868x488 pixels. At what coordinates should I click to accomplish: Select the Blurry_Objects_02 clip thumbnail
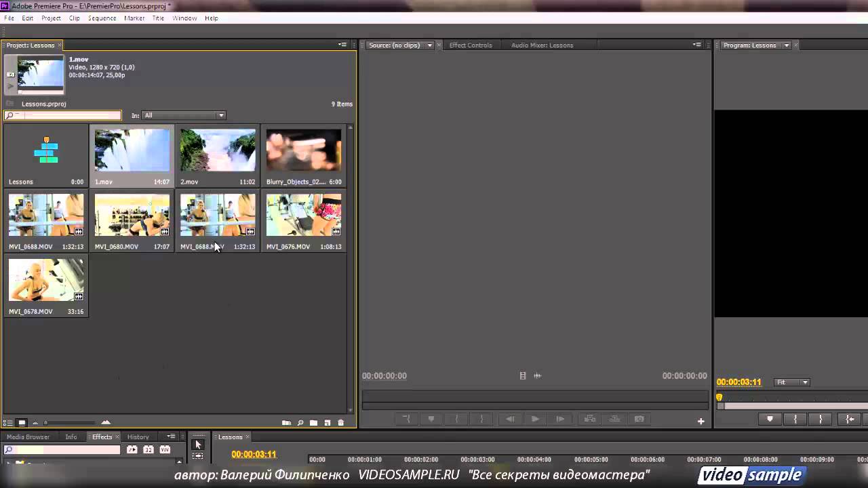pos(304,150)
